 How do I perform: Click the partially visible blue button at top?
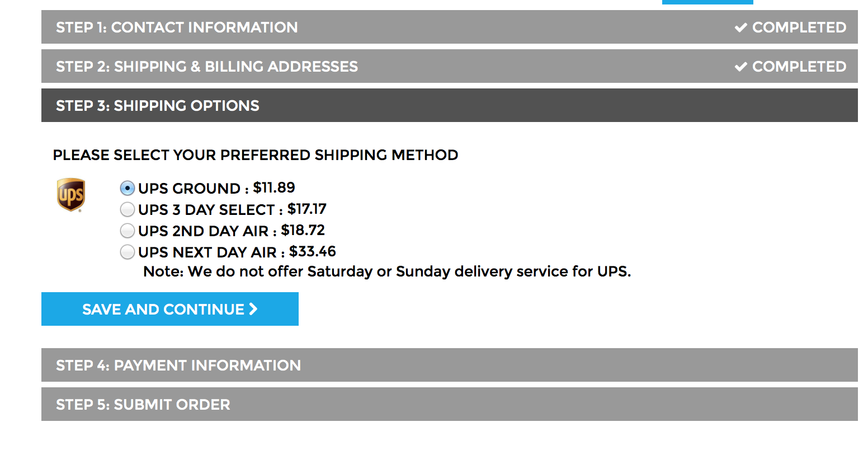(707, 2)
